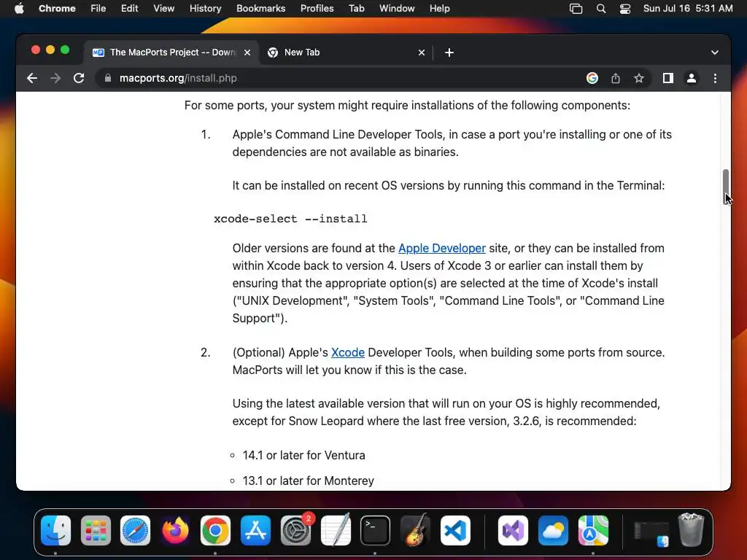Share this page with the share icon
This screenshot has height=560, width=747.
pyautogui.click(x=616, y=78)
